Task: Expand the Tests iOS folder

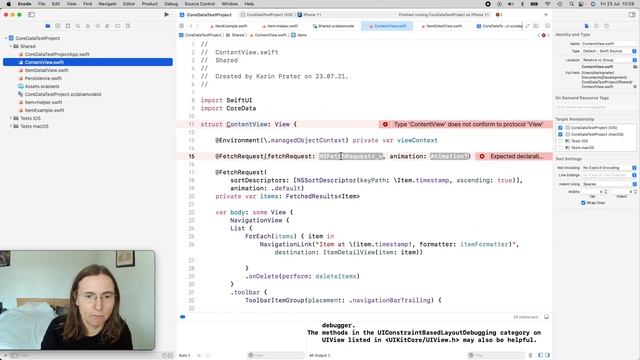Action: click(11, 118)
